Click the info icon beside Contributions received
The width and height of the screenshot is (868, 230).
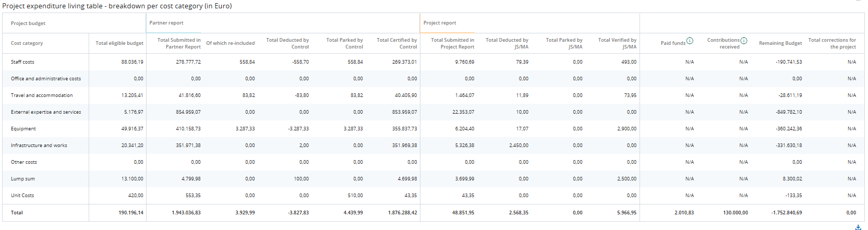(744, 41)
